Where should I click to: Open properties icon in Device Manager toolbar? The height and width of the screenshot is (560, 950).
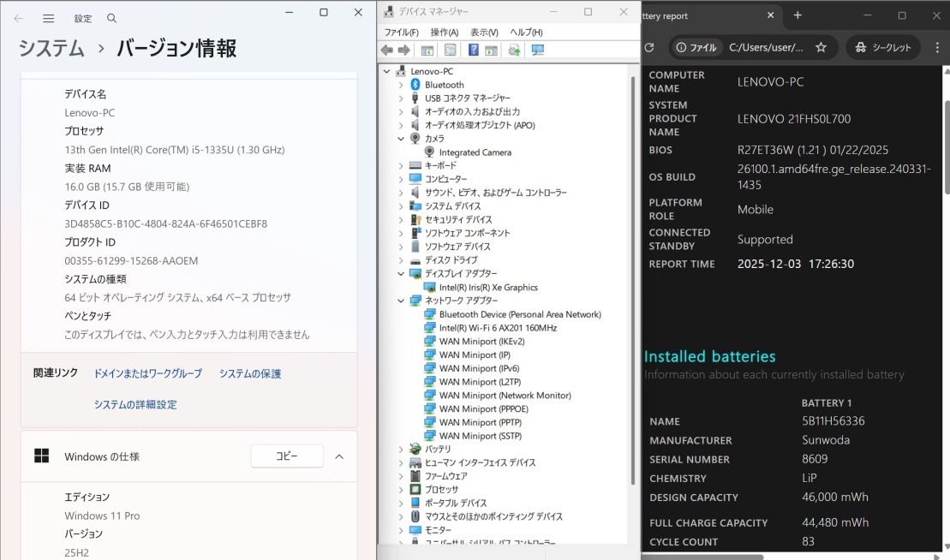pyautogui.click(x=451, y=51)
